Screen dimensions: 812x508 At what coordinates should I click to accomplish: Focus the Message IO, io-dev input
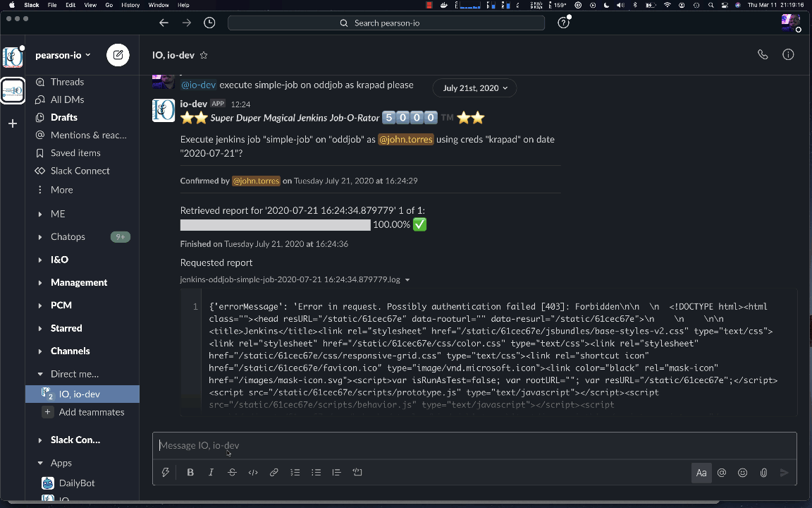pyautogui.click(x=474, y=445)
